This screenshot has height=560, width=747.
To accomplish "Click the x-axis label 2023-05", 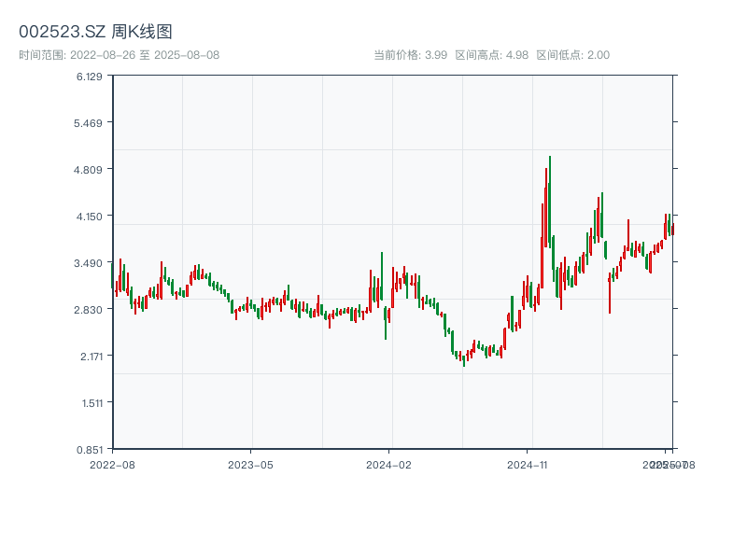I will click(x=250, y=465).
